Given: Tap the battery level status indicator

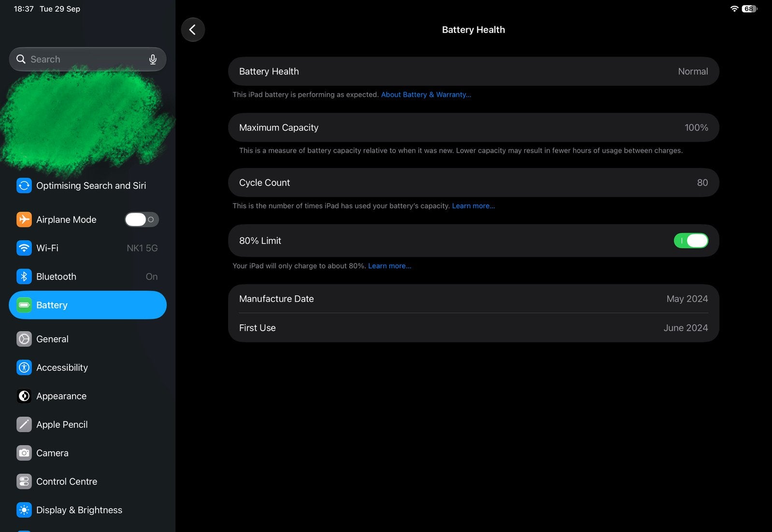Looking at the screenshot, I should click(749, 9).
